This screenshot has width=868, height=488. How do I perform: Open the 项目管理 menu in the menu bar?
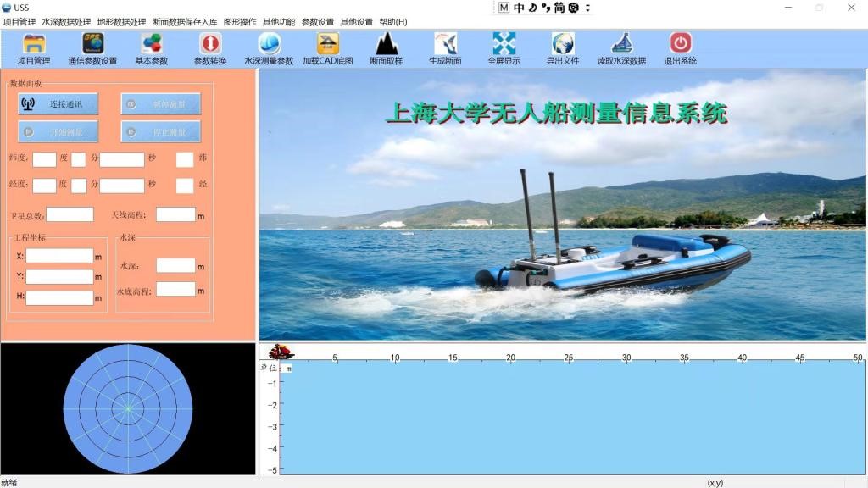[19, 22]
